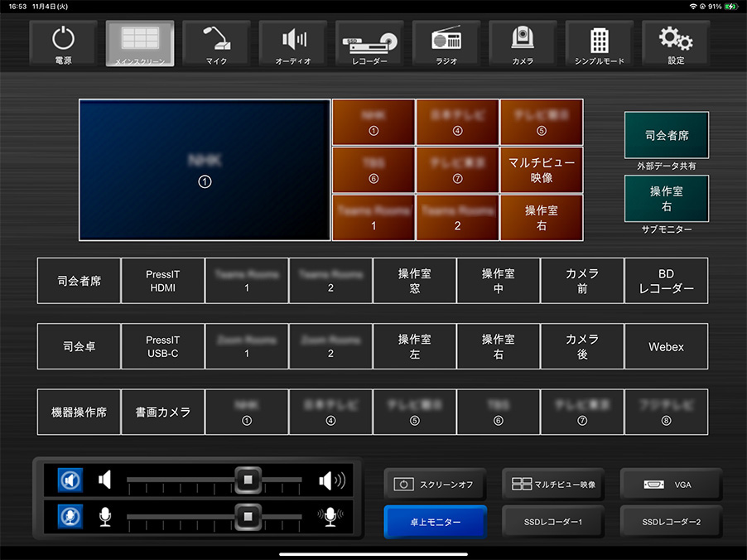Select the large main screen preview pane
747x560 pixels.
[205, 170]
